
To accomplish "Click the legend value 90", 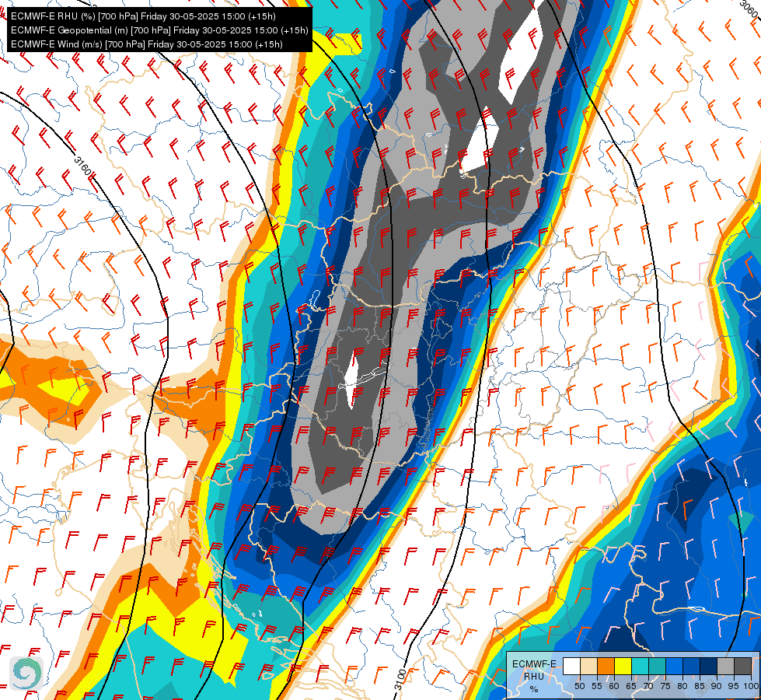I will click(x=716, y=686).
